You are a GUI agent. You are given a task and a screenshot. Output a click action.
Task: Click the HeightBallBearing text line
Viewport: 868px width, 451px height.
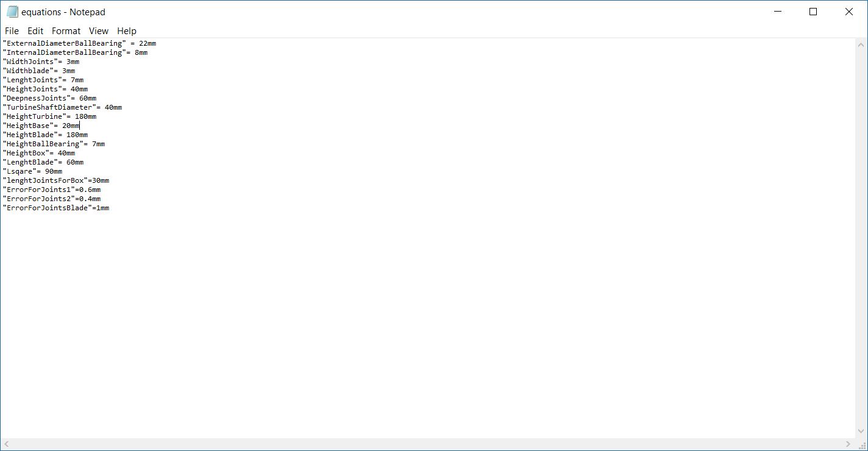point(54,144)
